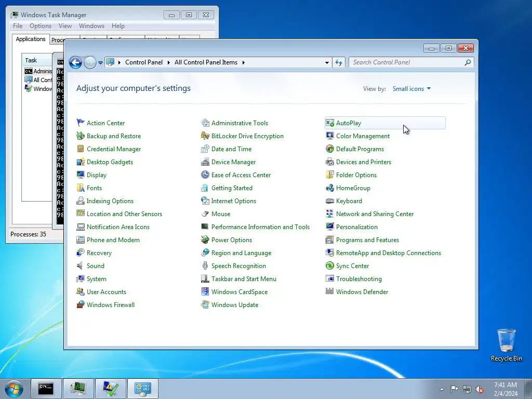Go back with the Back arrow button
532x399 pixels.
75,62
